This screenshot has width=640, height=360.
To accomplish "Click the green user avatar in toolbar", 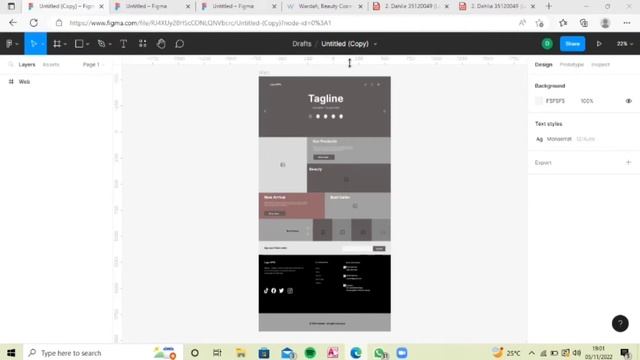I will [547, 44].
